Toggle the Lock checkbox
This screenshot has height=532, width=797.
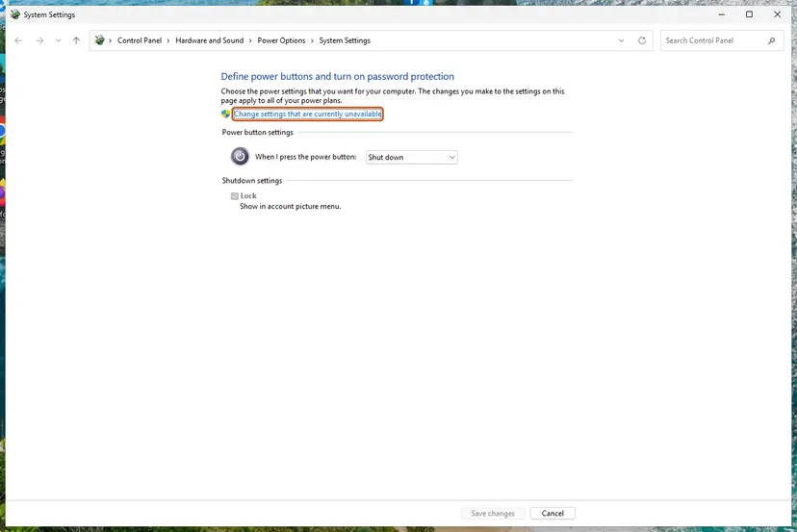point(234,196)
